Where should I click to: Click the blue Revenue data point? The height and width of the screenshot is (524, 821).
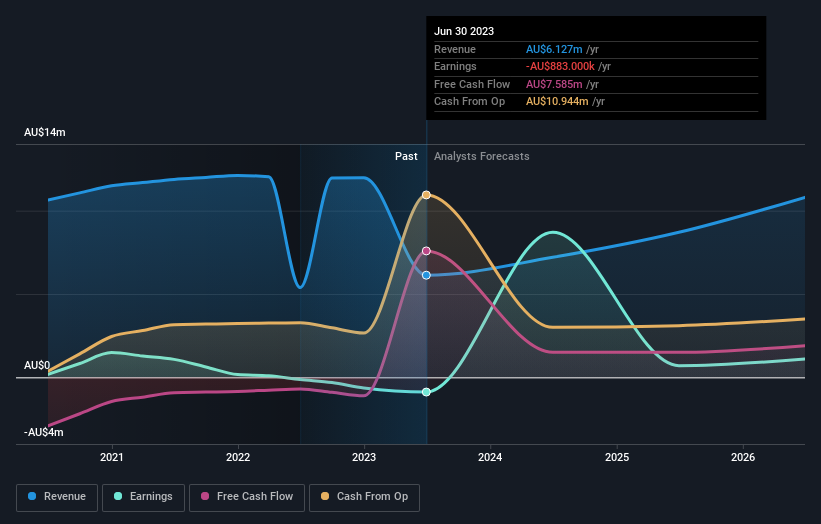[426, 275]
